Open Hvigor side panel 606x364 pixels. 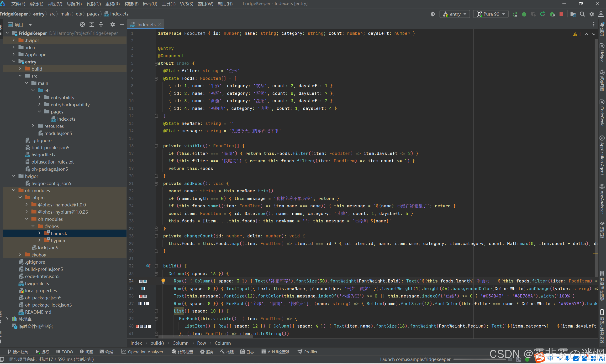point(602,52)
